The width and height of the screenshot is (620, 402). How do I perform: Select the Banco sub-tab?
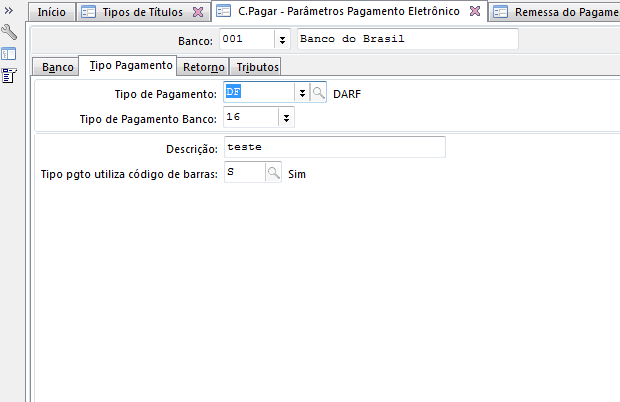(57, 67)
